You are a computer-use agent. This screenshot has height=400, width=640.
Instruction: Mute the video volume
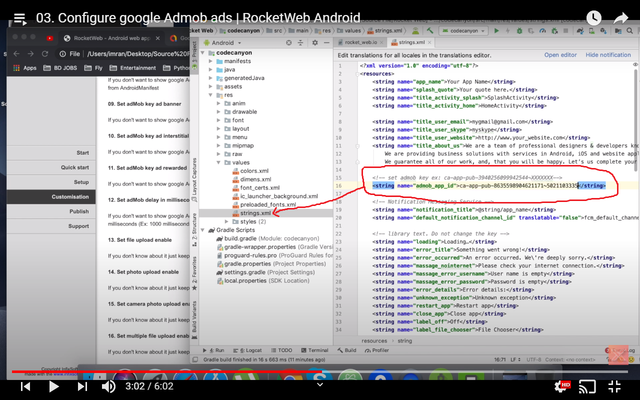pos(108,386)
